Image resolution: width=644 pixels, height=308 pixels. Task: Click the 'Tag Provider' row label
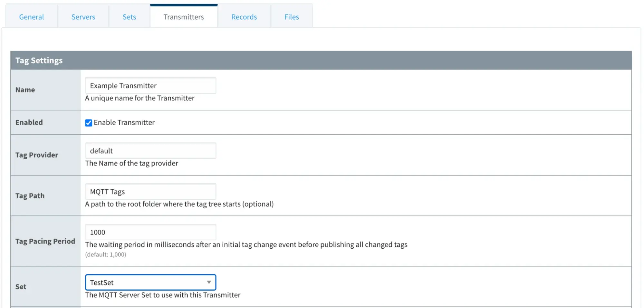[37, 155]
